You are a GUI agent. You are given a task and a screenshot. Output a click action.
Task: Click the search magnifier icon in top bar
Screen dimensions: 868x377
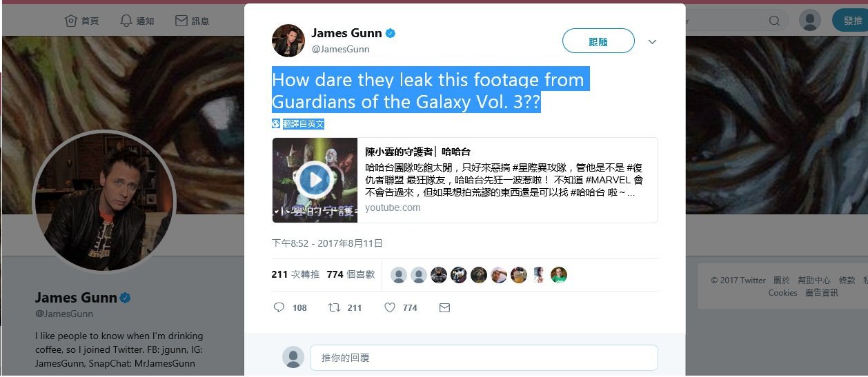[774, 21]
